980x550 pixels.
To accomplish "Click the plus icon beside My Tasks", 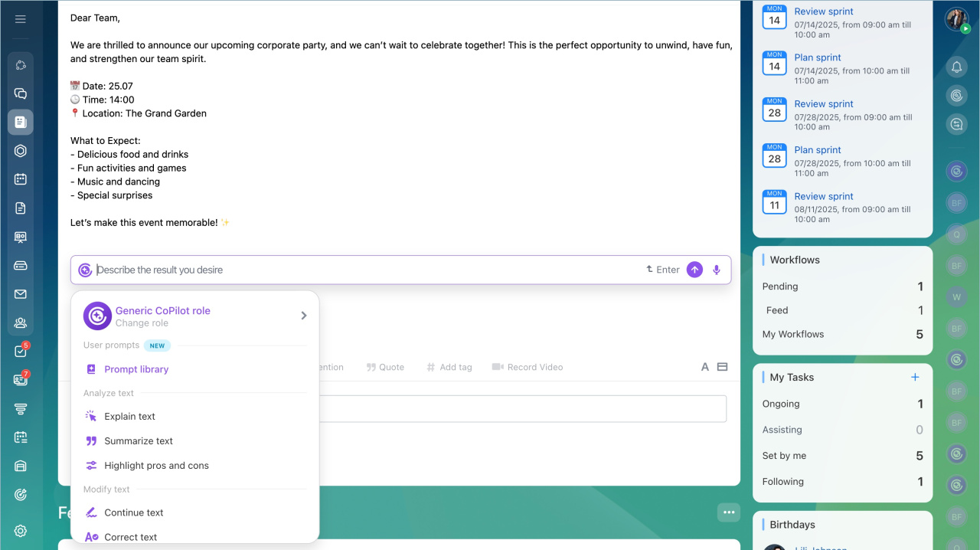I will [x=914, y=377].
